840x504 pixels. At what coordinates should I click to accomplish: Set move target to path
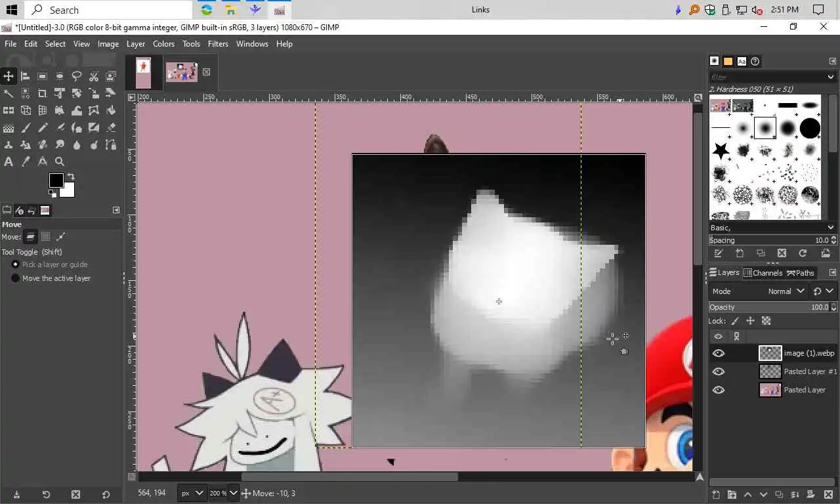pos(61,237)
